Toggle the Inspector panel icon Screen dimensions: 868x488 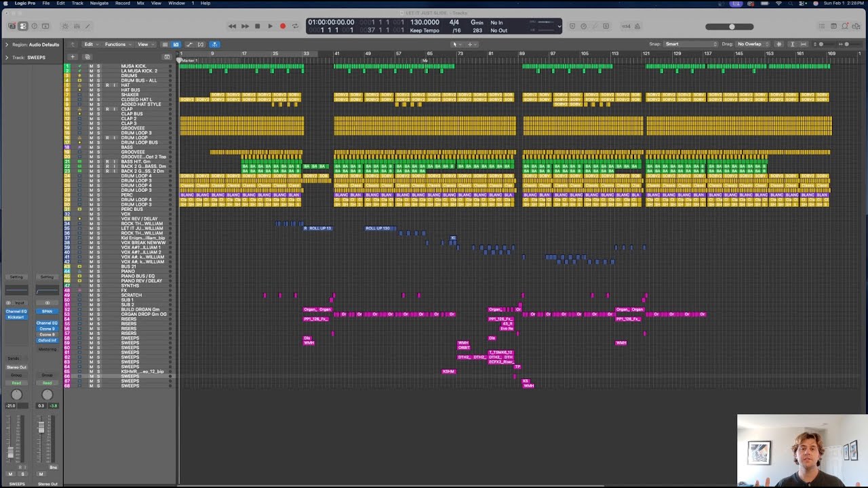tap(22, 26)
